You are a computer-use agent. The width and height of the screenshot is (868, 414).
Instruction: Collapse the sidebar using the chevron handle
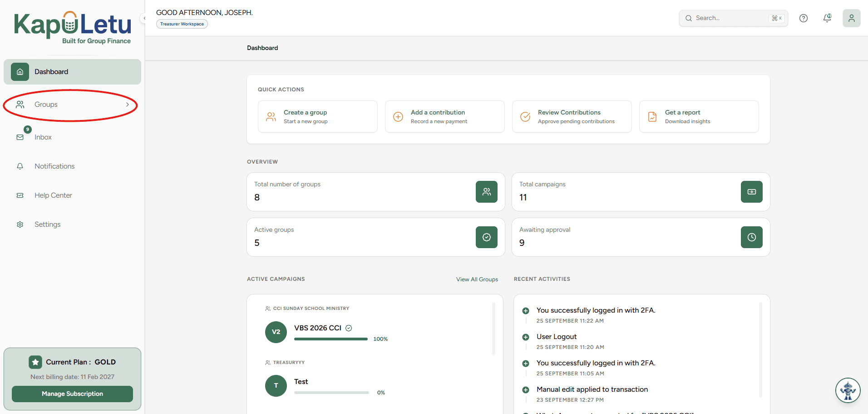(x=144, y=18)
